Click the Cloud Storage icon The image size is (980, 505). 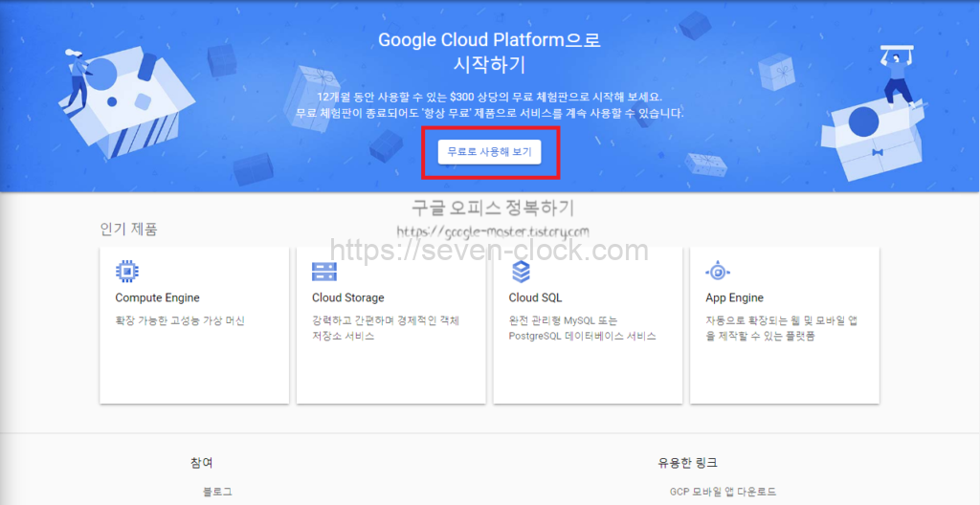tap(323, 271)
